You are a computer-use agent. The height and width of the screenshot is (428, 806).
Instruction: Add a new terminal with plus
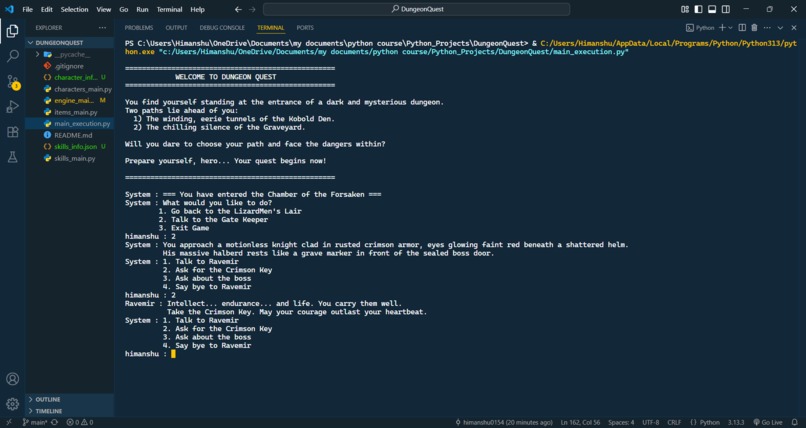click(722, 28)
